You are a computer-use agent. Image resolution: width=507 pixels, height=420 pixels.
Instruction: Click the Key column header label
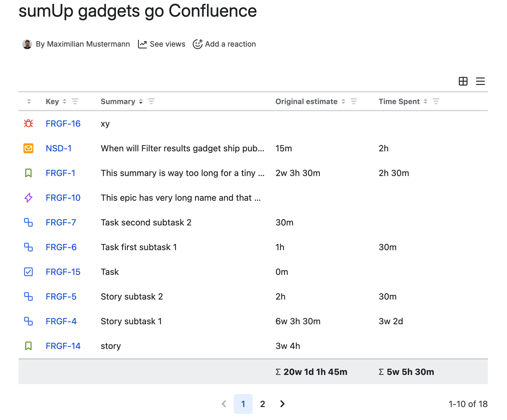point(52,101)
